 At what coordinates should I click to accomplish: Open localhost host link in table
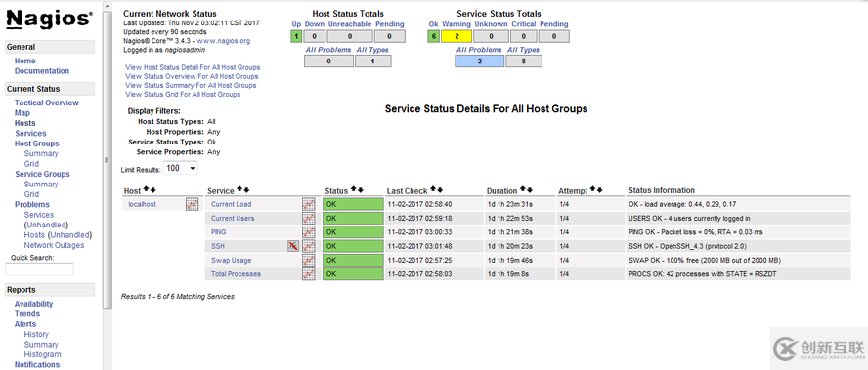coord(143,204)
